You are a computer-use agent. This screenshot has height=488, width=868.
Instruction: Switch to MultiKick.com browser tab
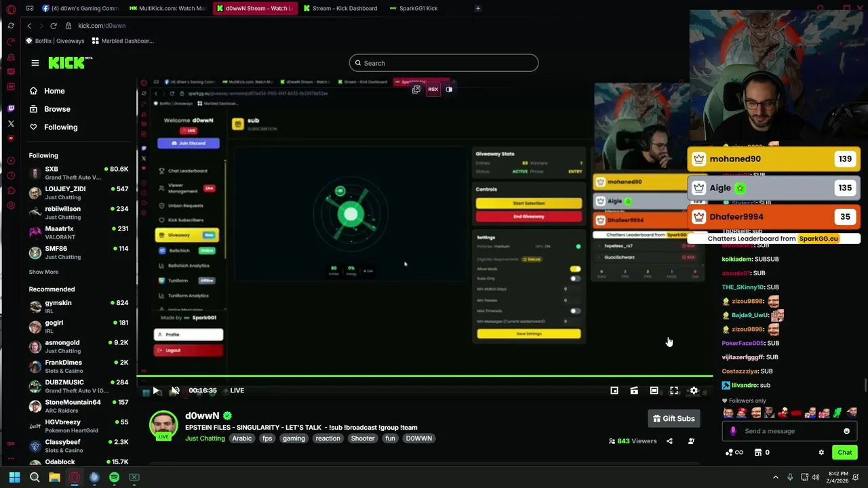[167, 8]
